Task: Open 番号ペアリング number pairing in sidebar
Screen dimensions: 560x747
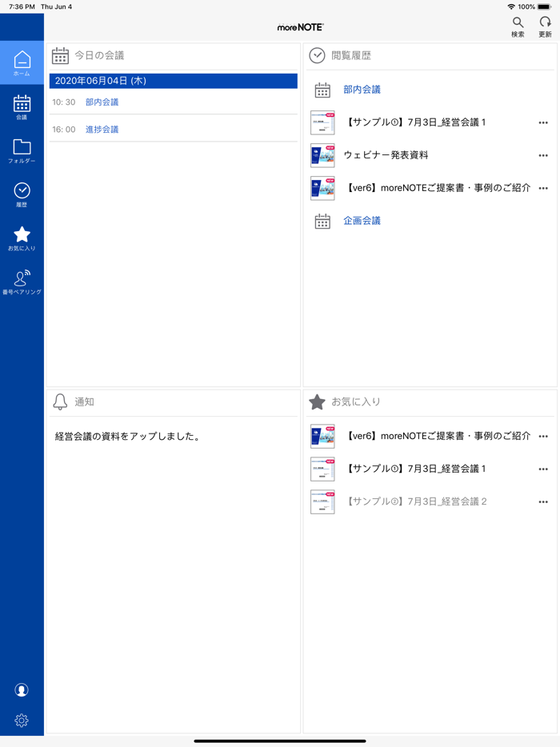Action: pyautogui.click(x=22, y=282)
